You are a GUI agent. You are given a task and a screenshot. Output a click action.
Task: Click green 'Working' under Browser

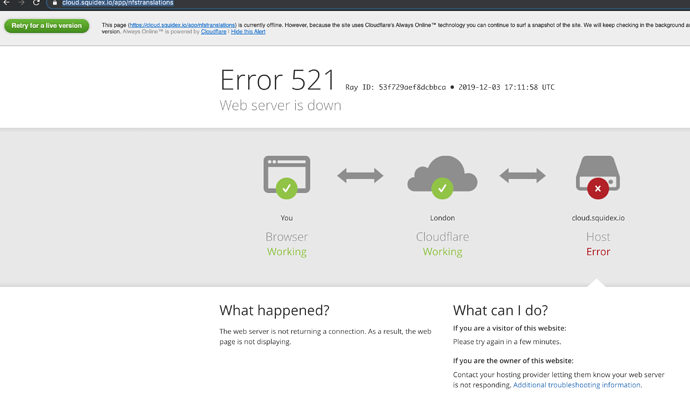coord(286,252)
